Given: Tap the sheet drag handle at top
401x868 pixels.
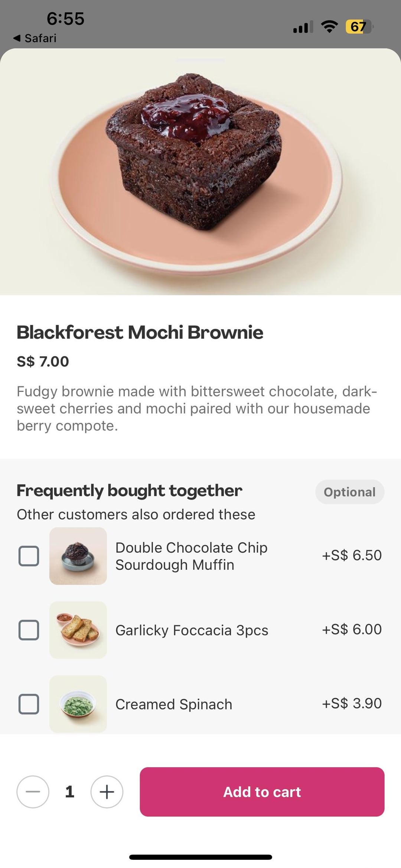Looking at the screenshot, I should [200, 60].
